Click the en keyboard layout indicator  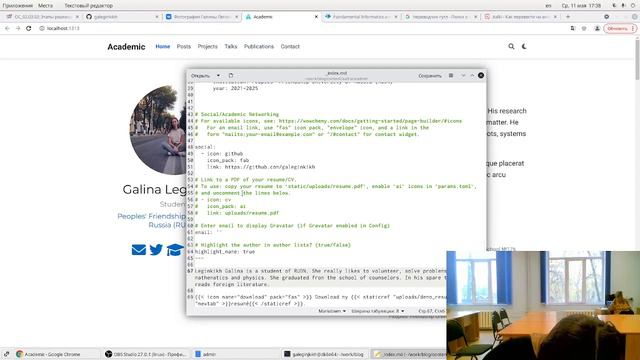click(x=548, y=6)
